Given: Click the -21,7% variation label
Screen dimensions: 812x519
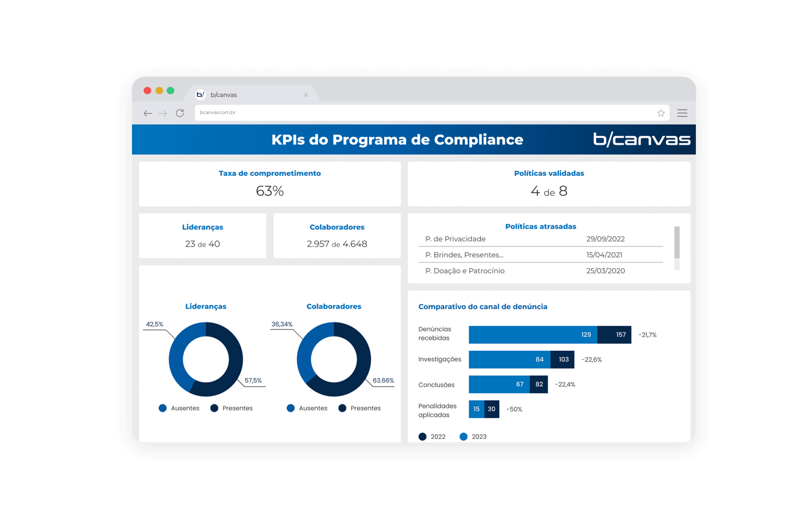Looking at the screenshot, I should (x=647, y=335).
